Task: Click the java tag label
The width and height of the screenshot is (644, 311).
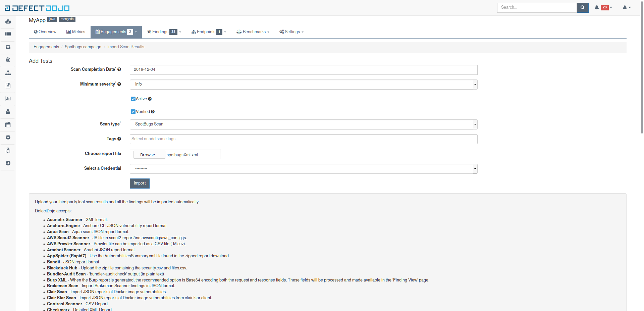Action: (52, 19)
